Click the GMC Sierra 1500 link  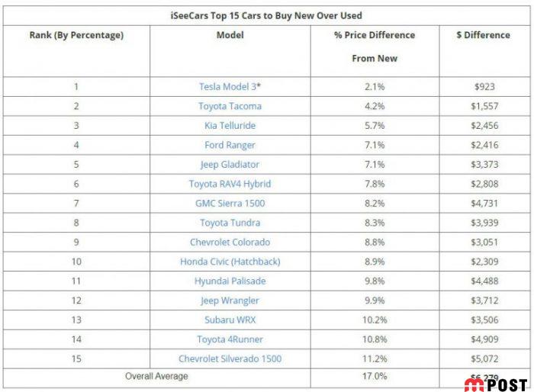pyautogui.click(x=230, y=204)
